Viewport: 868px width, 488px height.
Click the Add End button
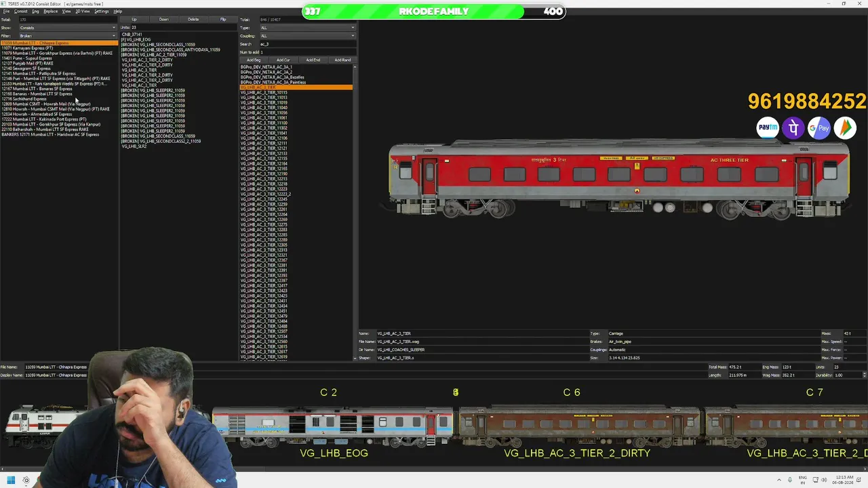(x=313, y=60)
